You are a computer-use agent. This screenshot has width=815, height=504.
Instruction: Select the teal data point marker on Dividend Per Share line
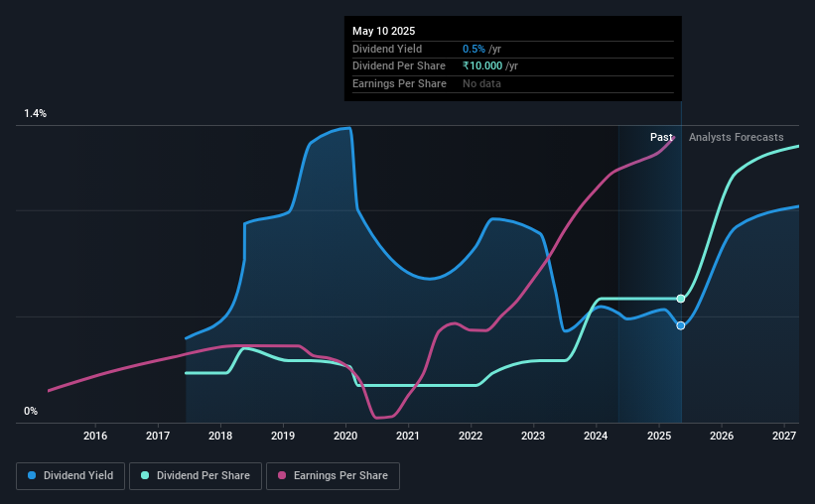pos(681,299)
